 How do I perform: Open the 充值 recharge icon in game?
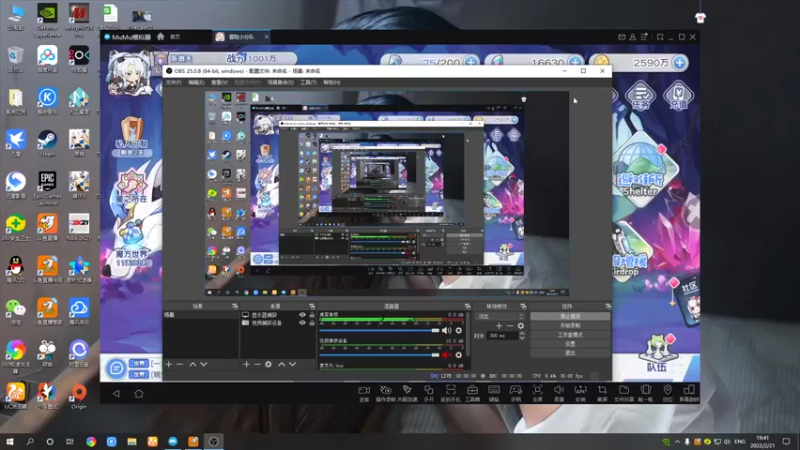(678, 97)
